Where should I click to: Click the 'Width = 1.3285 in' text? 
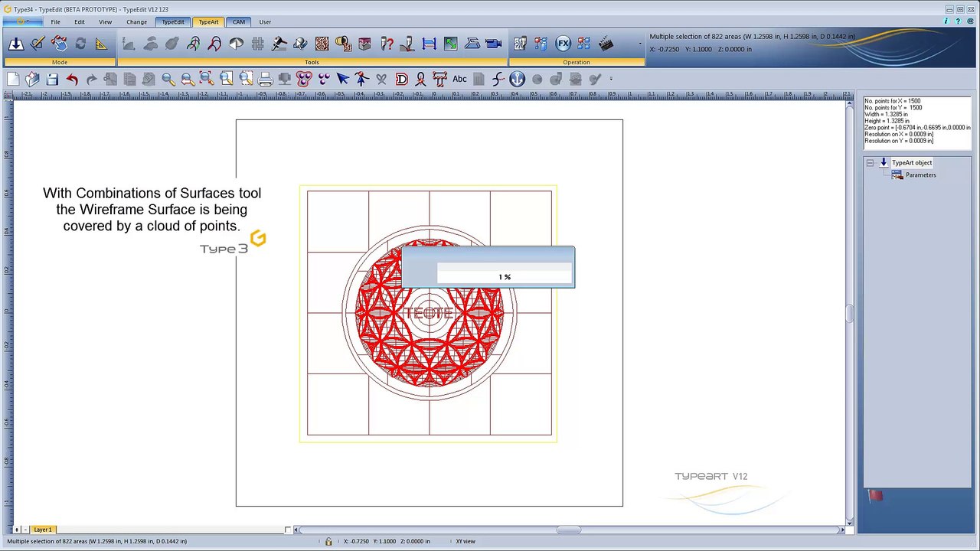coord(887,115)
